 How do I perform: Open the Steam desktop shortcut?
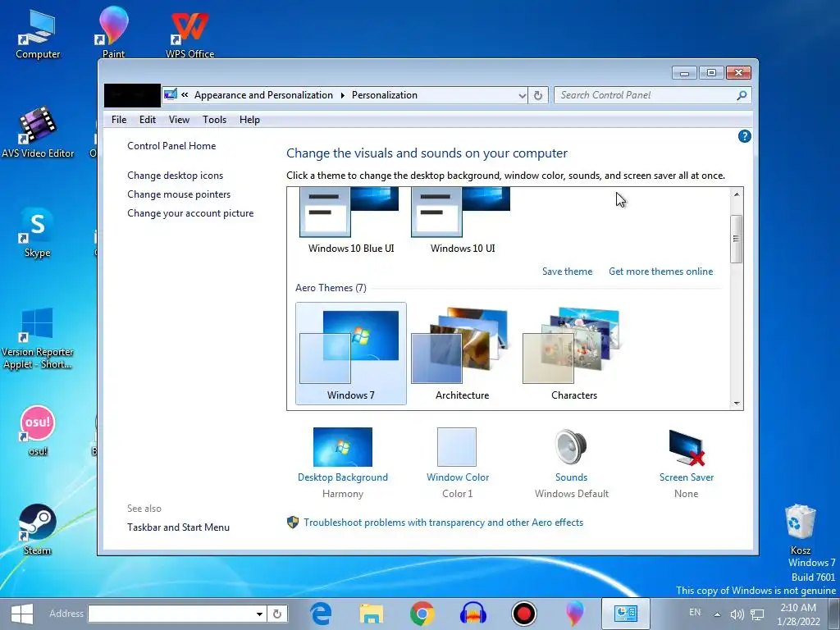(x=37, y=529)
